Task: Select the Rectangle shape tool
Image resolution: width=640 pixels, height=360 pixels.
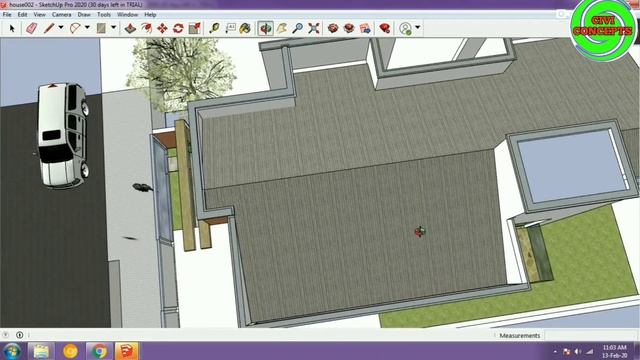Action: 101,28
